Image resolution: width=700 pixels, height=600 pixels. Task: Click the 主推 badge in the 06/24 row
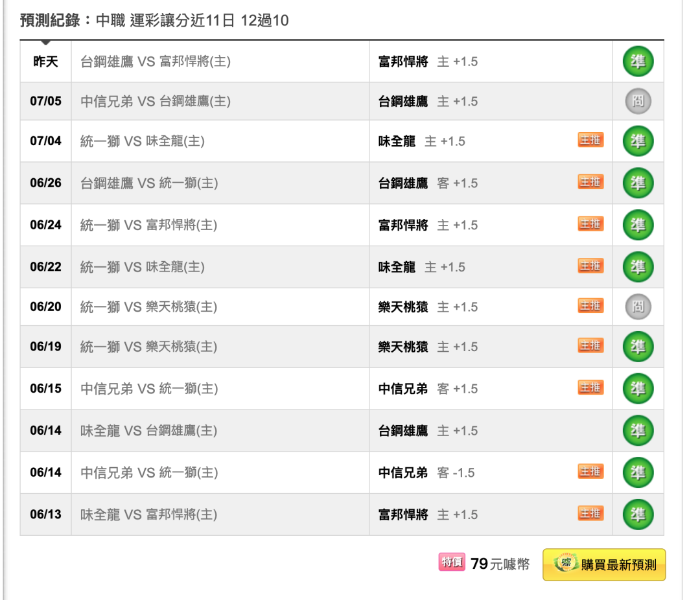[590, 224]
